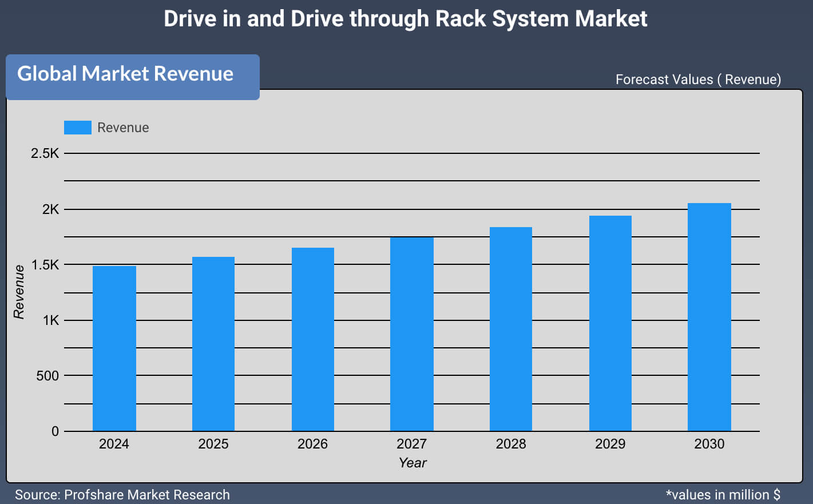813x504 pixels.
Task: Click the Source: Profshare Market Research text
Action: click(122, 495)
